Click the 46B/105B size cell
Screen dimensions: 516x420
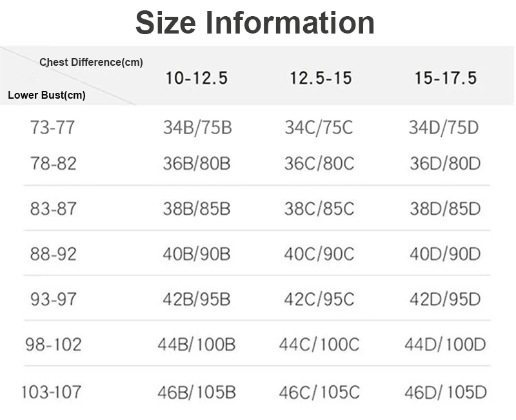tap(197, 392)
